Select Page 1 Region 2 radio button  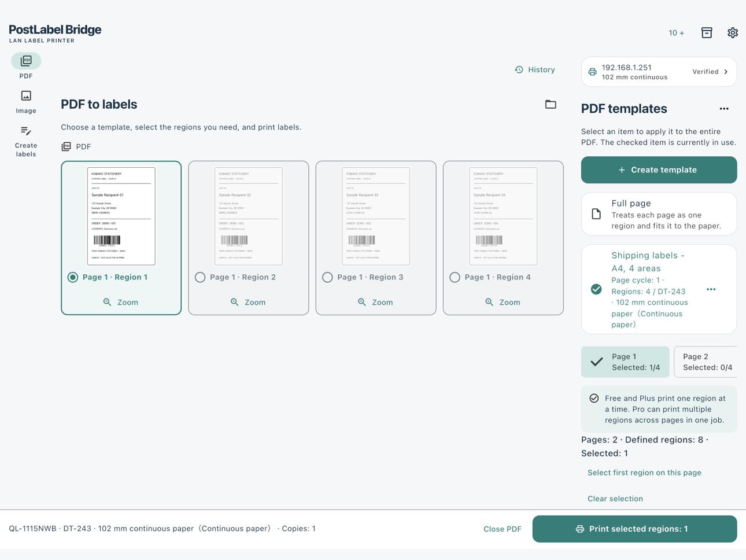200,277
